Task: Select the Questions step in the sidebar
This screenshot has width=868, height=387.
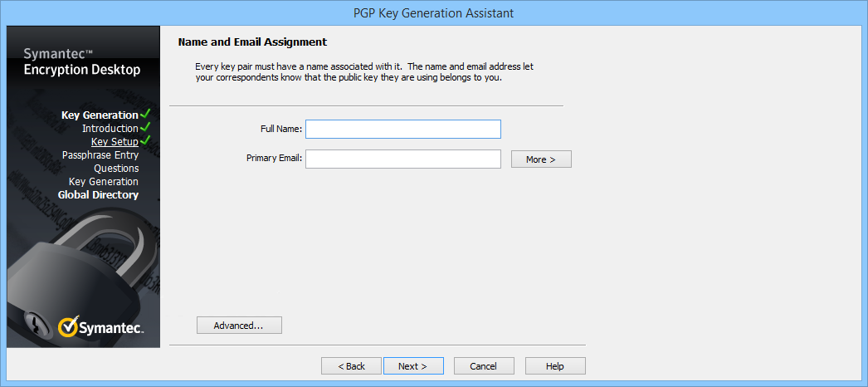Action: 116,169
